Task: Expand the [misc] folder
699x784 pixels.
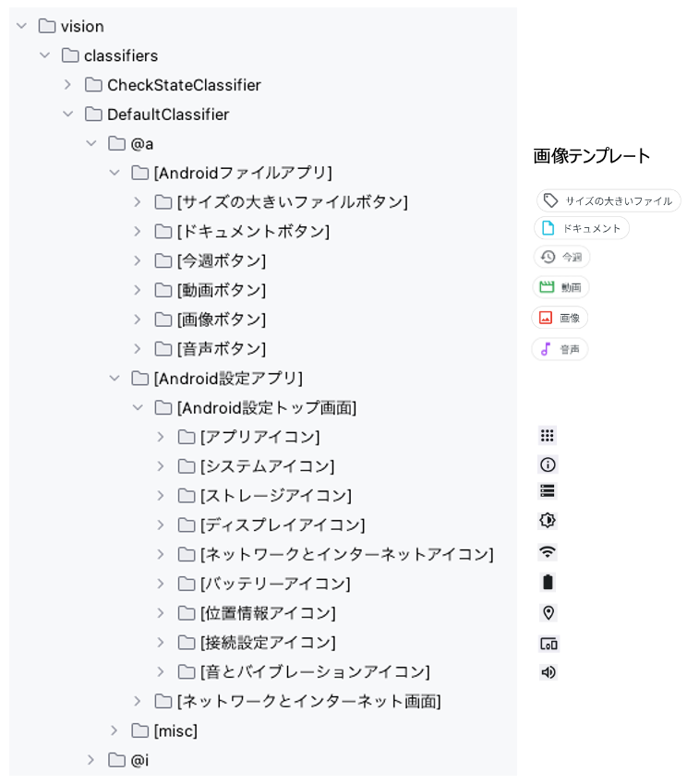Action: (x=114, y=730)
